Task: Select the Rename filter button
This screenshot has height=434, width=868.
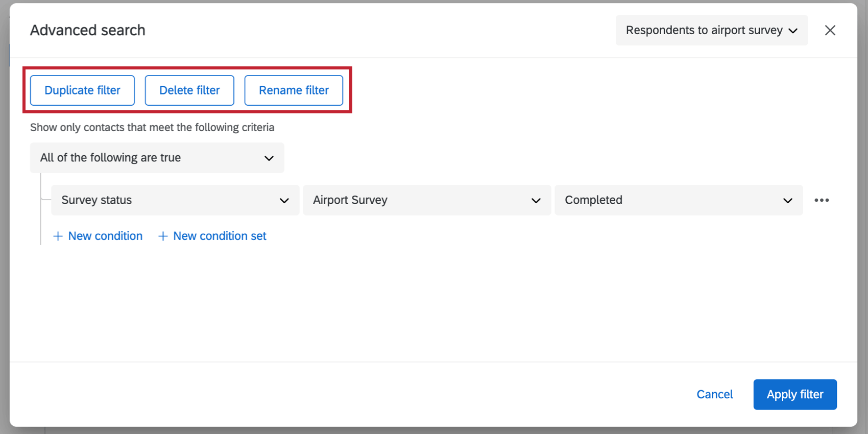Action: coord(294,90)
